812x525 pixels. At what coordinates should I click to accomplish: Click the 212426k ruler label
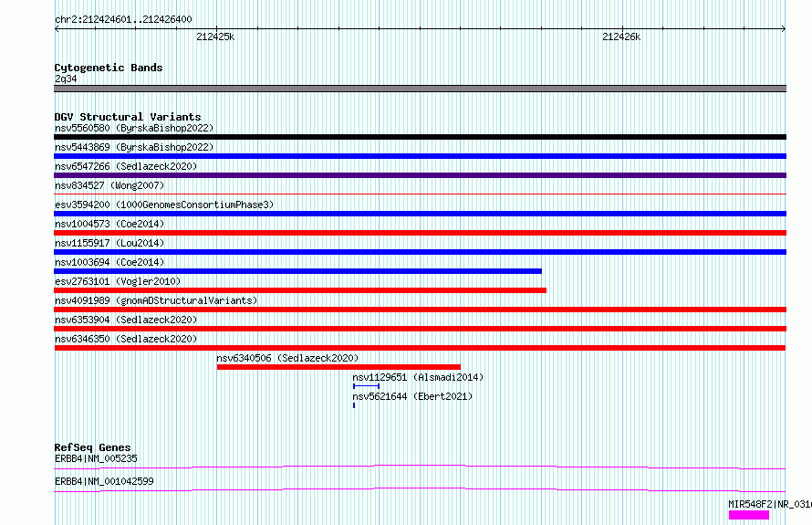[x=621, y=37]
